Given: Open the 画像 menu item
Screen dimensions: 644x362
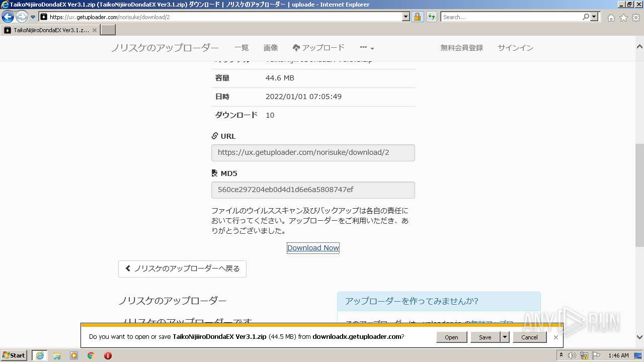Looking at the screenshot, I should coord(271,48).
